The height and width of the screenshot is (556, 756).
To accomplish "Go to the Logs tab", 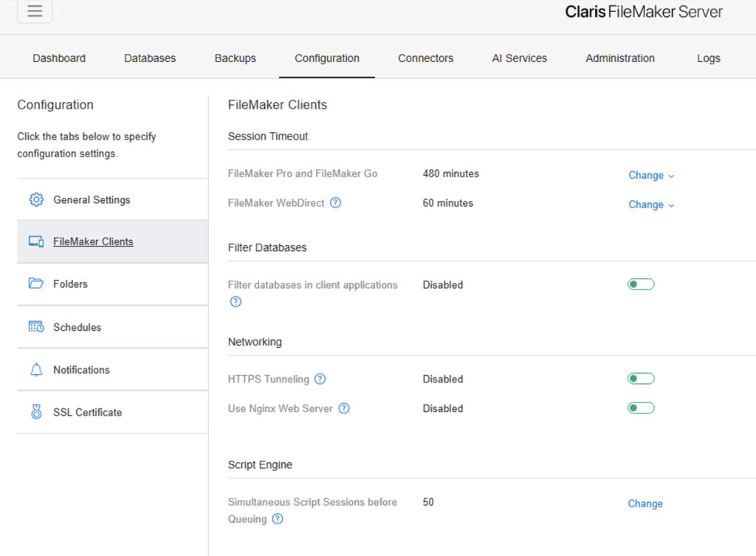I will coord(708,58).
